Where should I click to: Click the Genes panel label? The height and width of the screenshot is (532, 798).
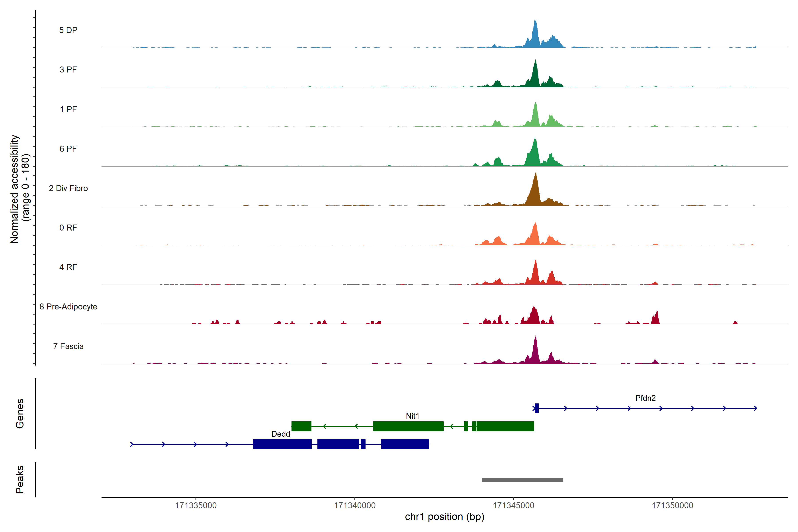click(x=20, y=414)
